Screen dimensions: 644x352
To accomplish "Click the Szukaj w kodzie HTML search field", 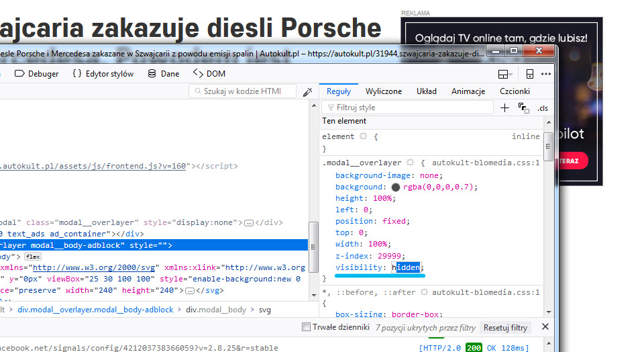I will point(242,91).
